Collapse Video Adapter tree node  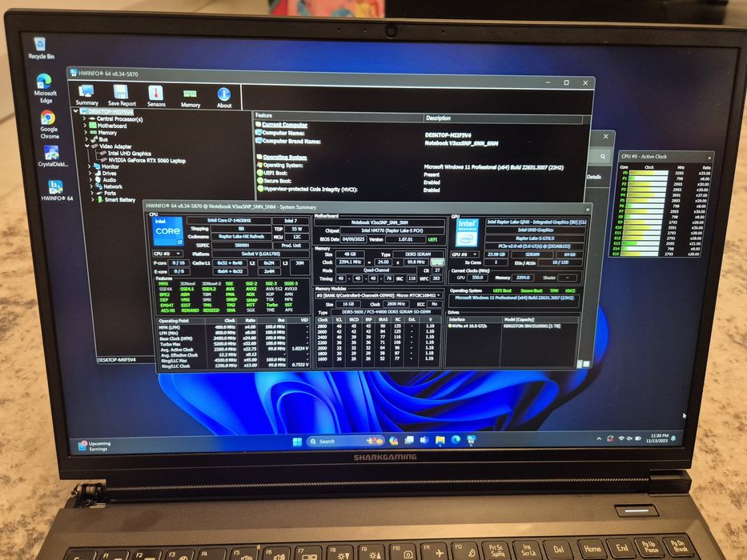[x=87, y=146]
